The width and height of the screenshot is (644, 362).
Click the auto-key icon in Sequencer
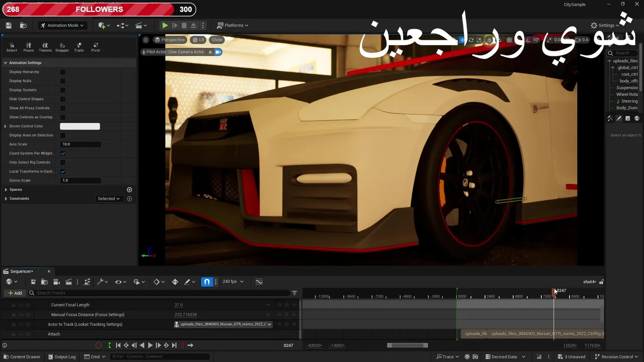(x=175, y=282)
